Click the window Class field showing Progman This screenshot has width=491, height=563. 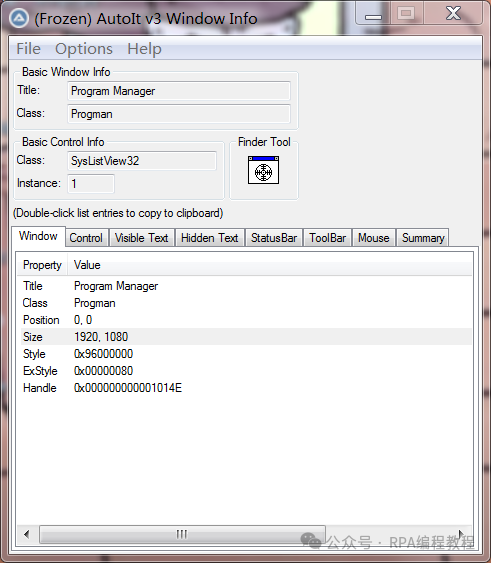[x=179, y=114]
